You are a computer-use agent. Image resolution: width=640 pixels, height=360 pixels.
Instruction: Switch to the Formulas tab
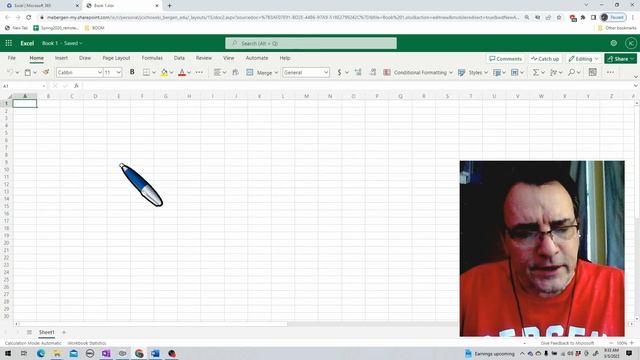[152, 58]
